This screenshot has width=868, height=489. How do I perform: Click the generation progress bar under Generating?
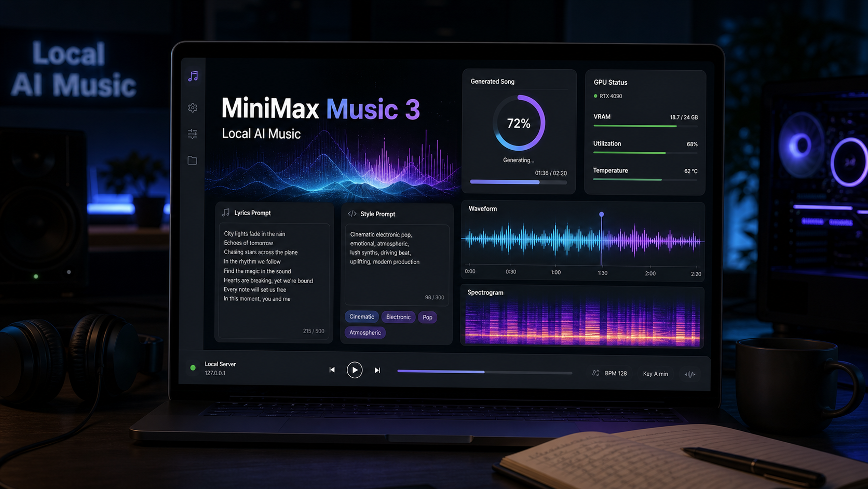pyautogui.click(x=518, y=182)
